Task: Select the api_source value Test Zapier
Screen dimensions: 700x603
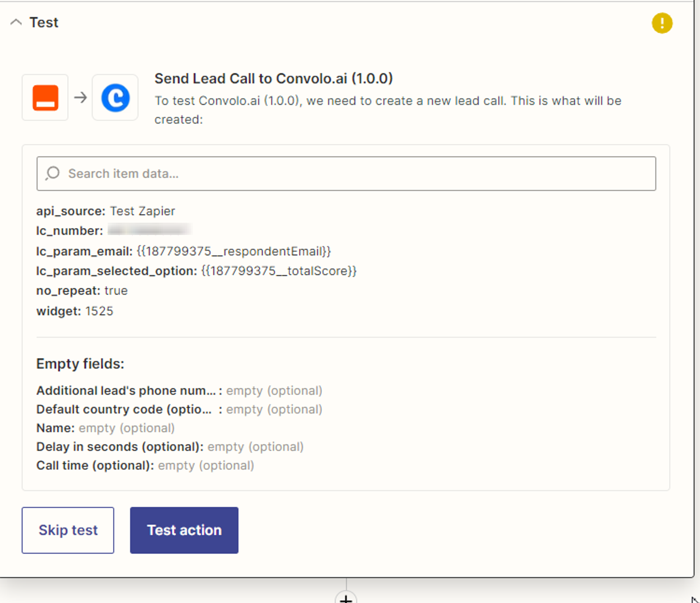Action: point(142,211)
